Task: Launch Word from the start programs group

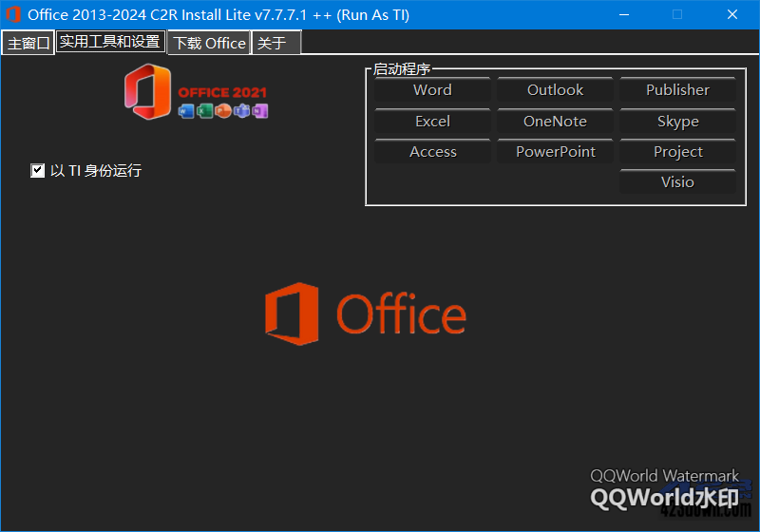Action: click(x=432, y=89)
